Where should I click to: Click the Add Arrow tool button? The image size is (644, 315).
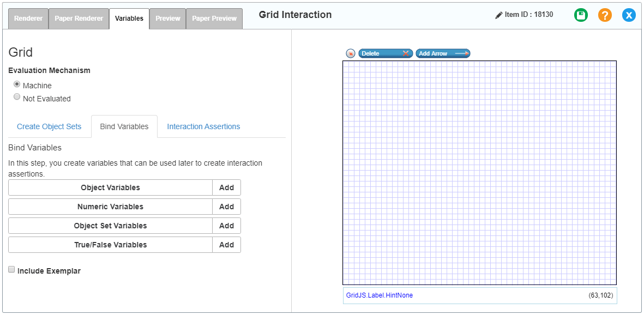443,53
